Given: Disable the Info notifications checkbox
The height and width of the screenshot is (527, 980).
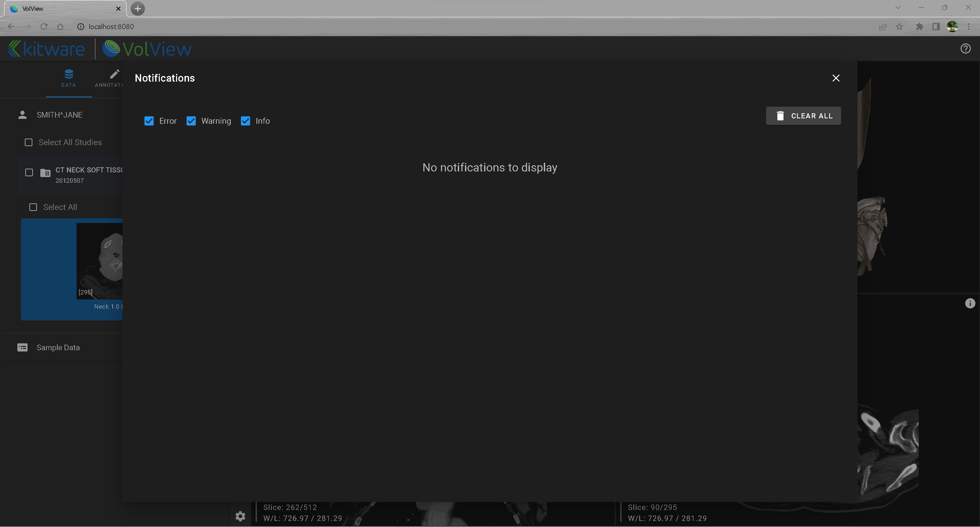Looking at the screenshot, I should pyautogui.click(x=245, y=121).
